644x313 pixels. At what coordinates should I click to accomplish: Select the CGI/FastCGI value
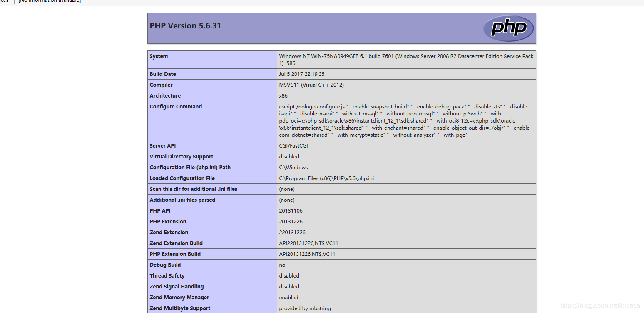click(293, 146)
